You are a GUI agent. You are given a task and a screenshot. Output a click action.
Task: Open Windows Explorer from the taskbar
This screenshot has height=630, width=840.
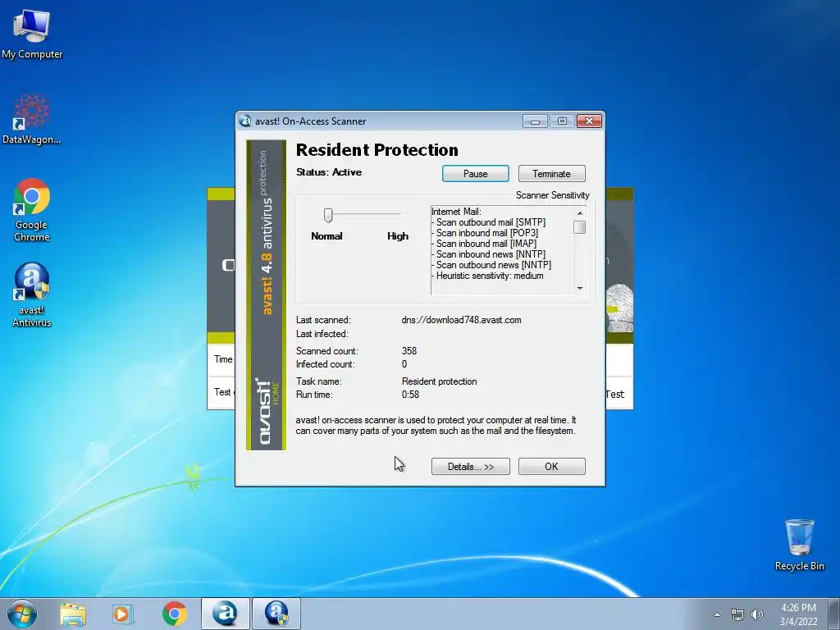click(x=73, y=614)
